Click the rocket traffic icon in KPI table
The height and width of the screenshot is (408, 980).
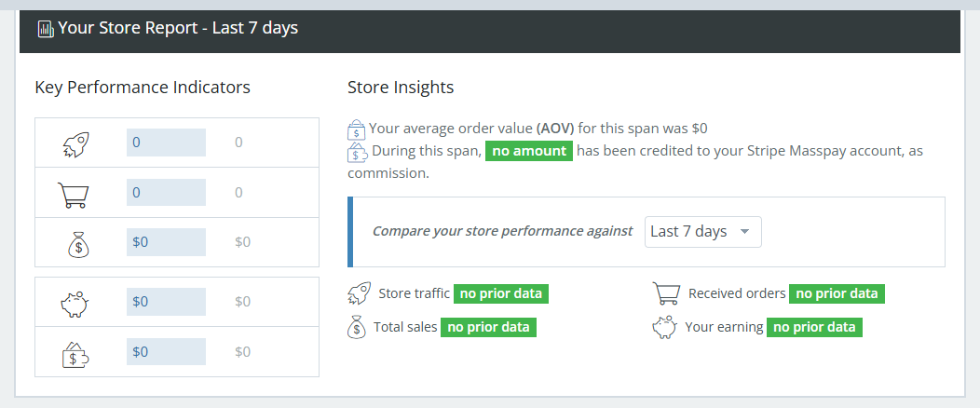pyautogui.click(x=75, y=143)
